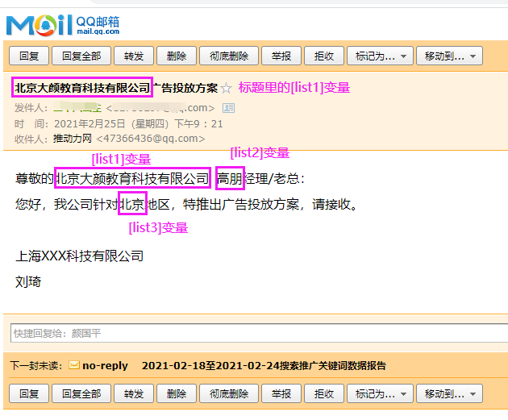Click recipient address 47366436@qq.com
Viewport: 508px width, 420px height.
(151, 139)
